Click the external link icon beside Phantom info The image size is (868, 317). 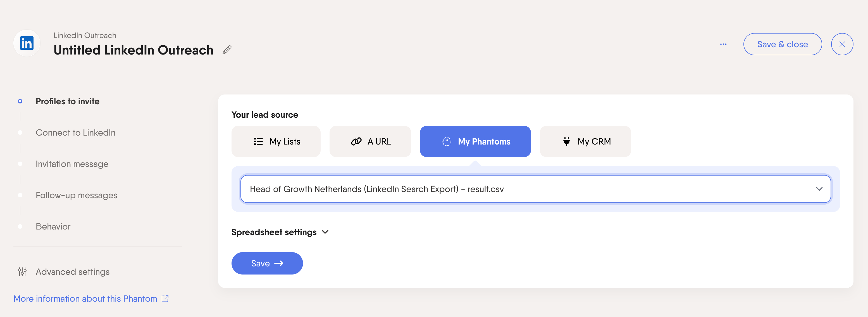pos(165,299)
